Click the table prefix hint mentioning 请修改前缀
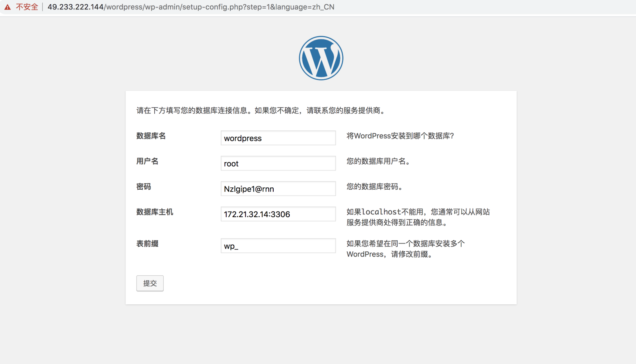The image size is (636, 364). click(x=406, y=249)
